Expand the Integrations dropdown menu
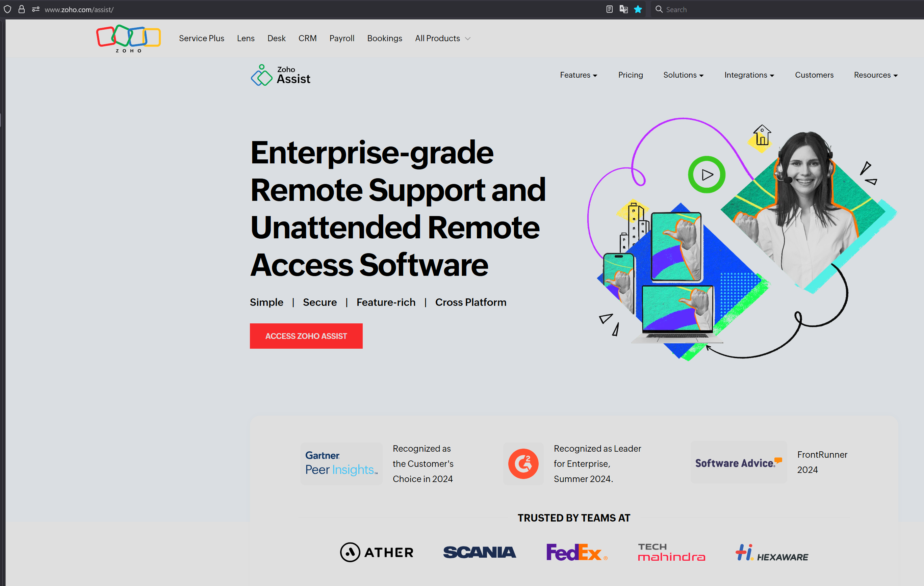This screenshot has height=586, width=924. coord(749,75)
